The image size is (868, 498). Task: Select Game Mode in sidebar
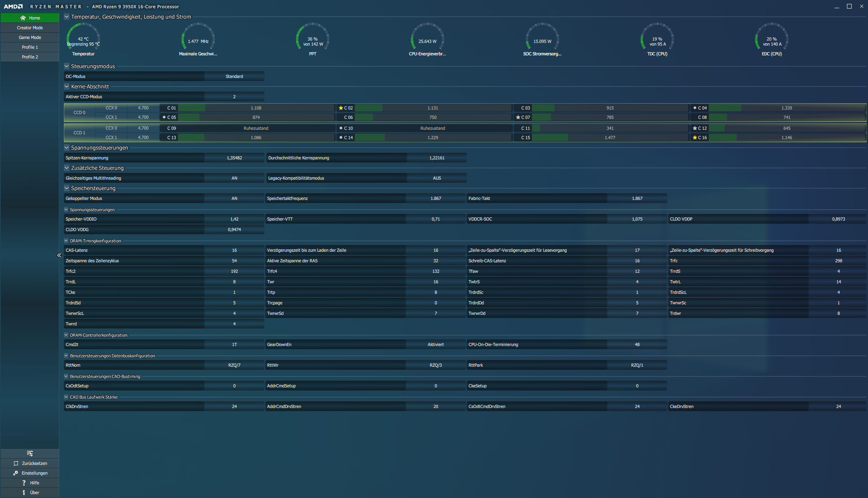pyautogui.click(x=30, y=37)
